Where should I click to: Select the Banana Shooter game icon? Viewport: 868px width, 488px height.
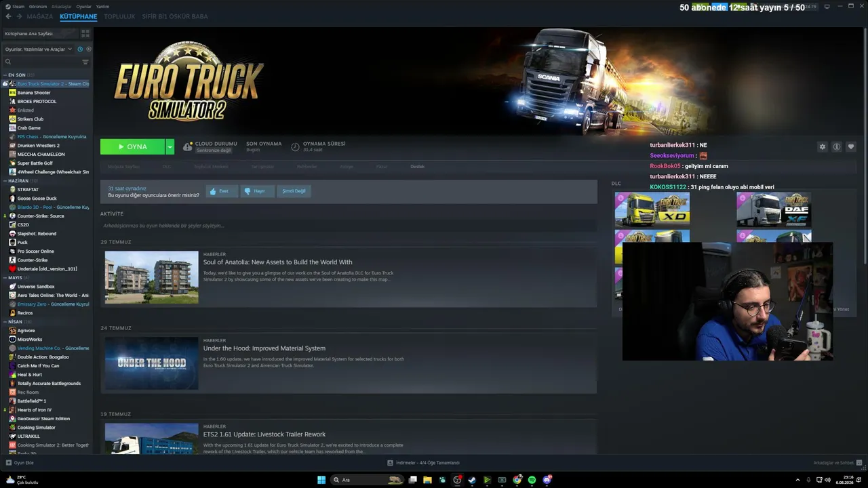pos(12,92)
